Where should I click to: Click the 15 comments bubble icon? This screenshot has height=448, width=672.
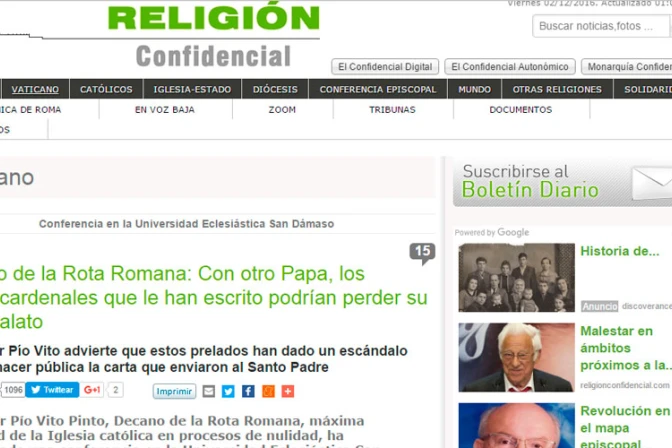tap(422, 253)
